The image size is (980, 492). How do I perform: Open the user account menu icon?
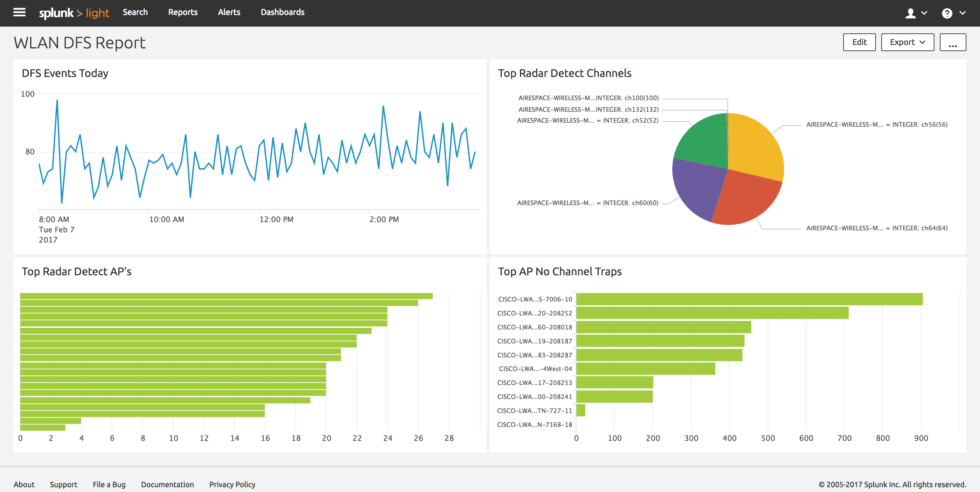click(910, 13)
